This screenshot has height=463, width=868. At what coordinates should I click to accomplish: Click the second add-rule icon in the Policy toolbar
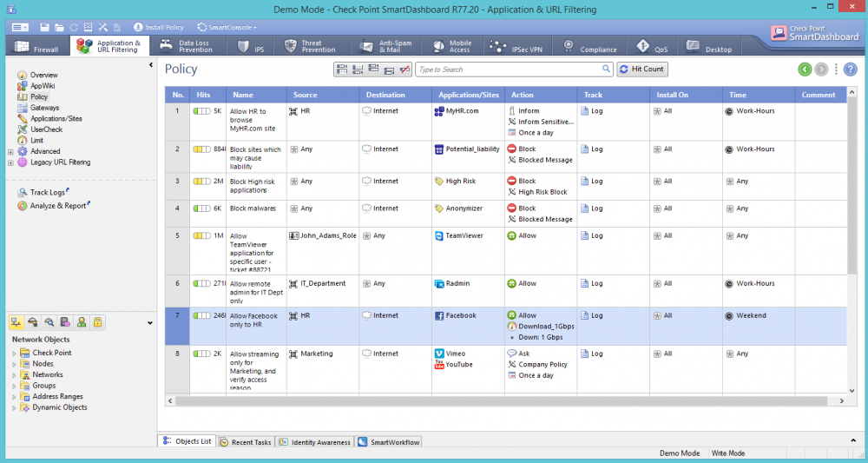[358, 69]
